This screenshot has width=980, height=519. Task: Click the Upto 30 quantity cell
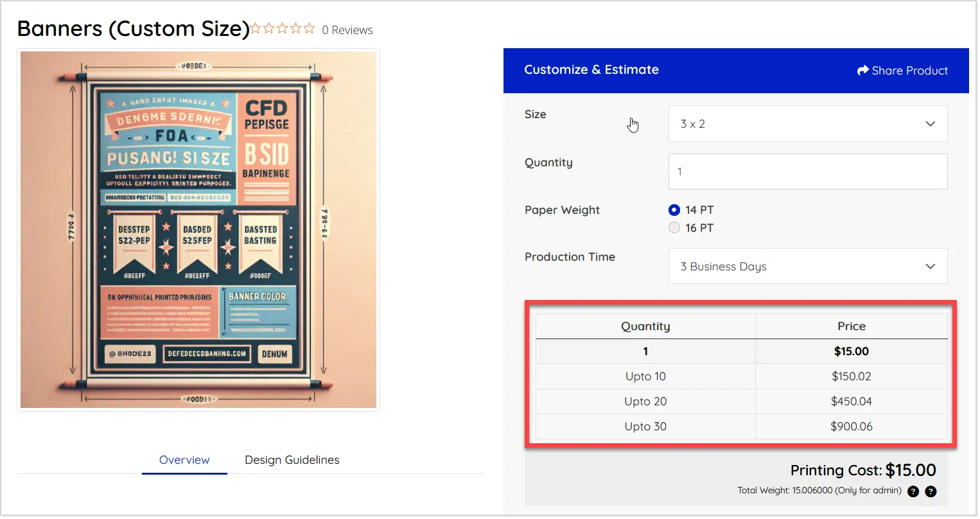pos(645,427)
